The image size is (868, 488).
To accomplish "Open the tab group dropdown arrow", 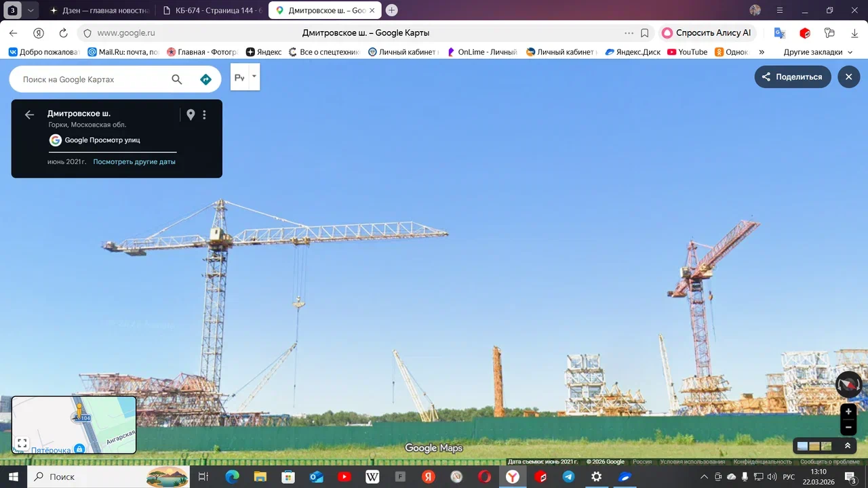I will 31,10.
